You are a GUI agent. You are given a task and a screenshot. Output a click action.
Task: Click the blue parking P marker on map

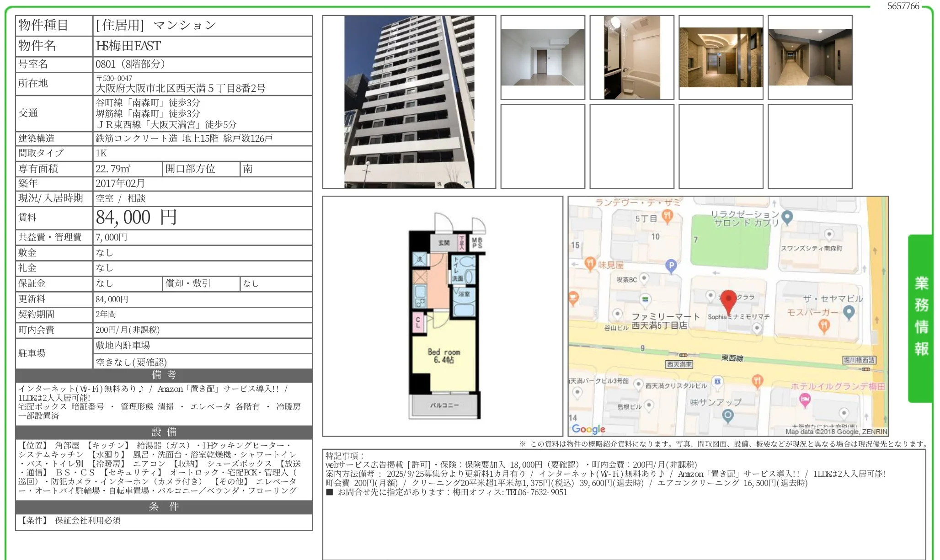(671, 265)
